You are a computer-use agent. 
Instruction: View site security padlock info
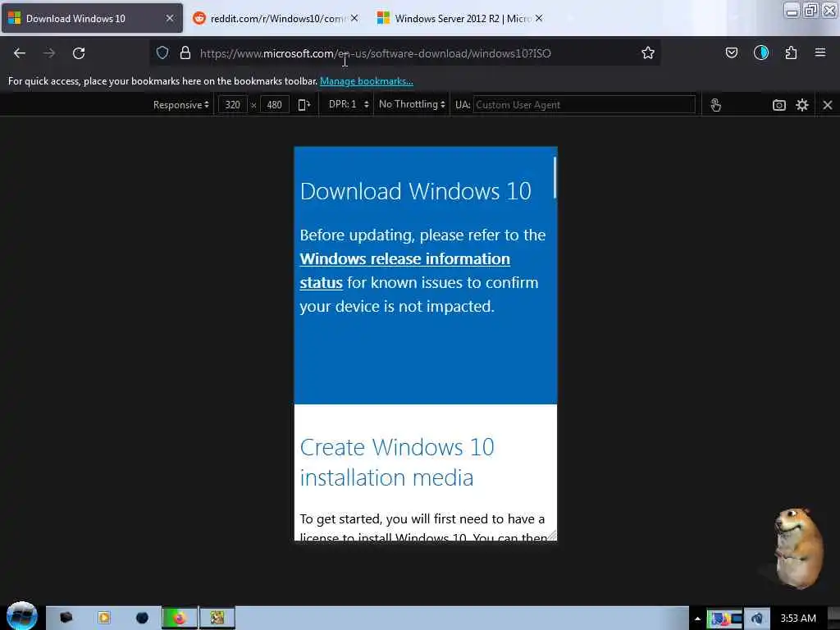(x=185, y=52)
